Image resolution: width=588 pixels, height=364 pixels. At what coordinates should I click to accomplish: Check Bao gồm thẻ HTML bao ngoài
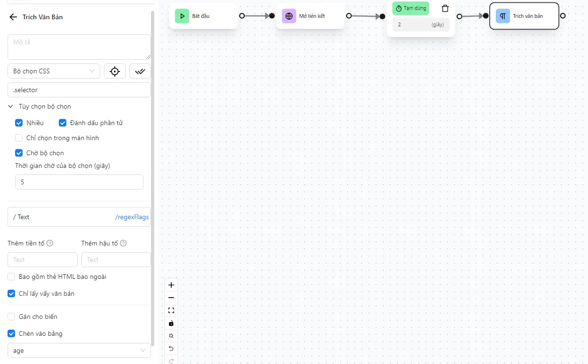coord(11,277)
